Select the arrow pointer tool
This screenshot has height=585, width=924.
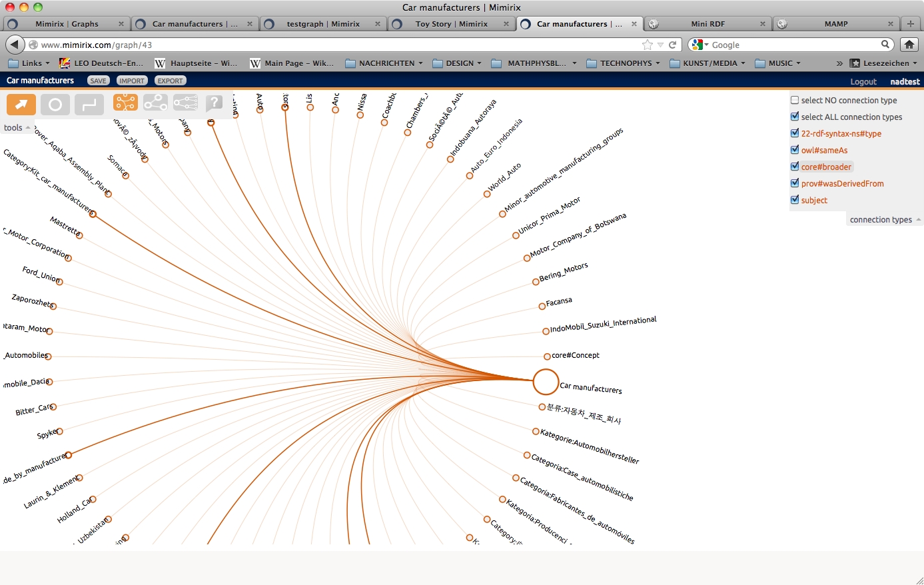pos(21,105)
